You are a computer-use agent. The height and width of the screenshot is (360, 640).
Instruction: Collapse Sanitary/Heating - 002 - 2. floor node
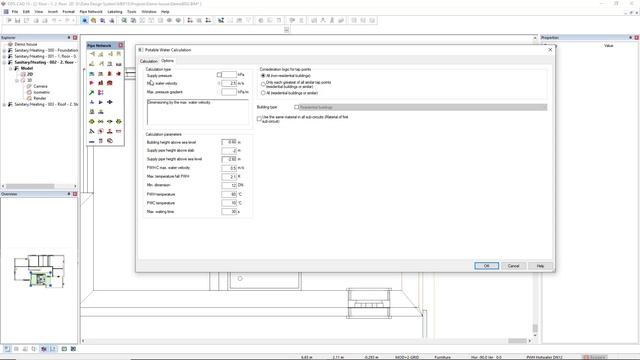coord(4,62)
